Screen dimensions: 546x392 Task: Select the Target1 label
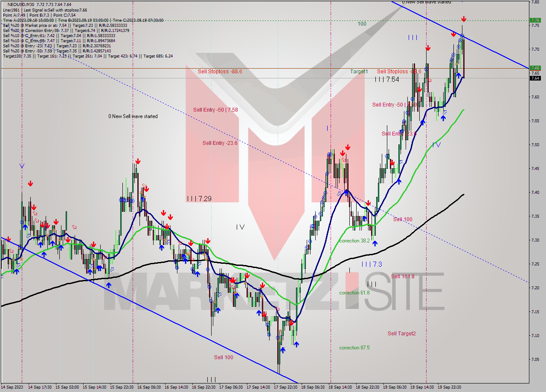[359, 72]
